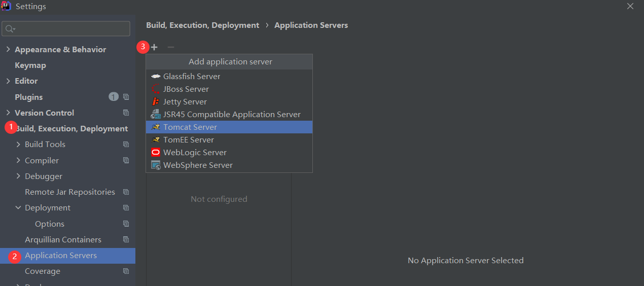Expand Appearance & Behavior section
644x286 pixels.
pos(8,50)
